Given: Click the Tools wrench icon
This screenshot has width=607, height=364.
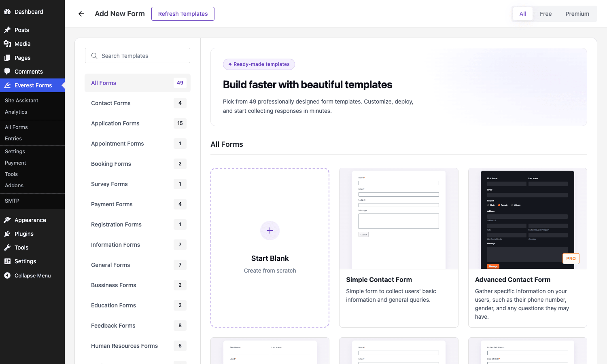Looking at the screenshot, I should coord(7,248).
